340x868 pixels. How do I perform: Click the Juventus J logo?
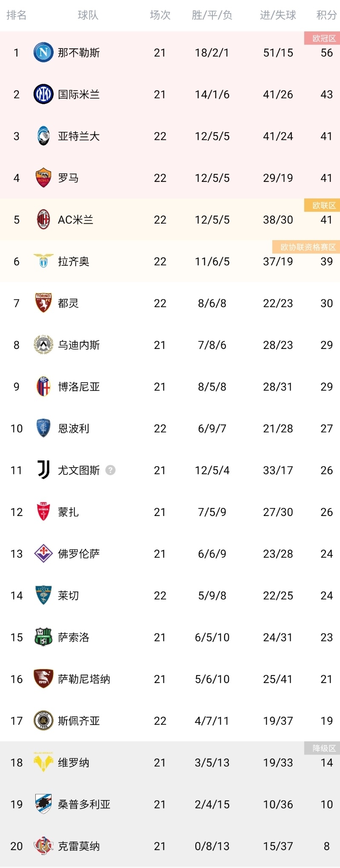pos(43,470)
